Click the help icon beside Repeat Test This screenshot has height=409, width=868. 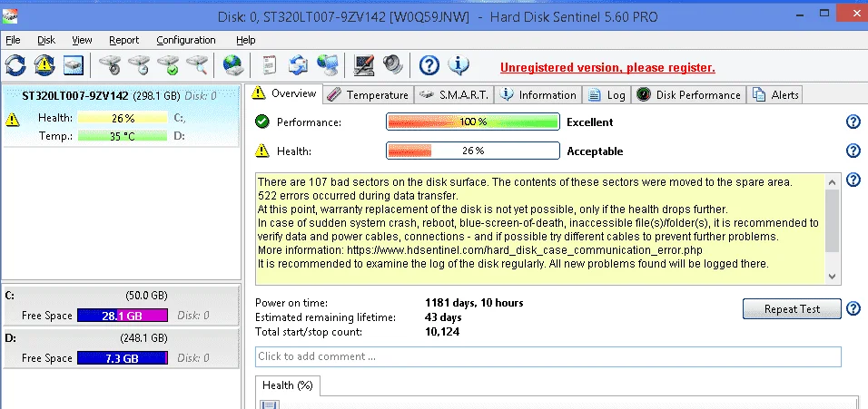(853, 308)
